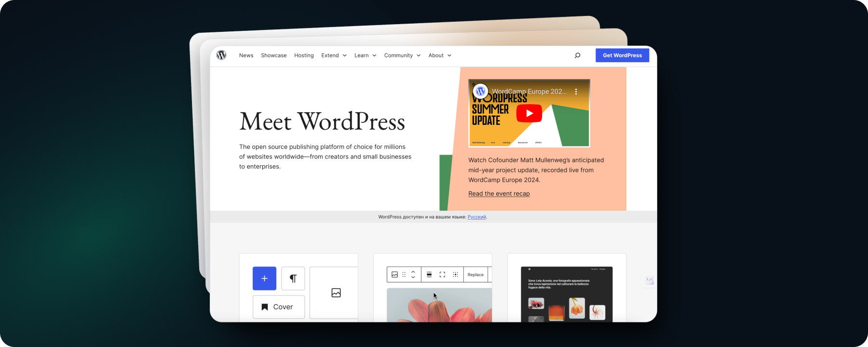Click the pink blossom photo in portfolio preview
The height and width of the screenshot is (347, 868).
click(536, 303)
